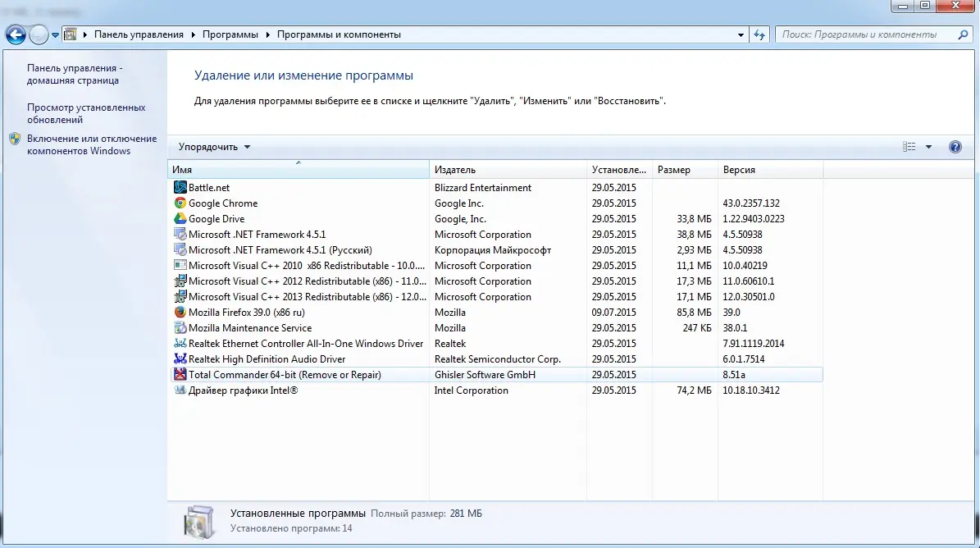The image size is (980, 548).
Task: Select Total Commander 64-bit (Remove or Repair) name
Action: point(285,375)
